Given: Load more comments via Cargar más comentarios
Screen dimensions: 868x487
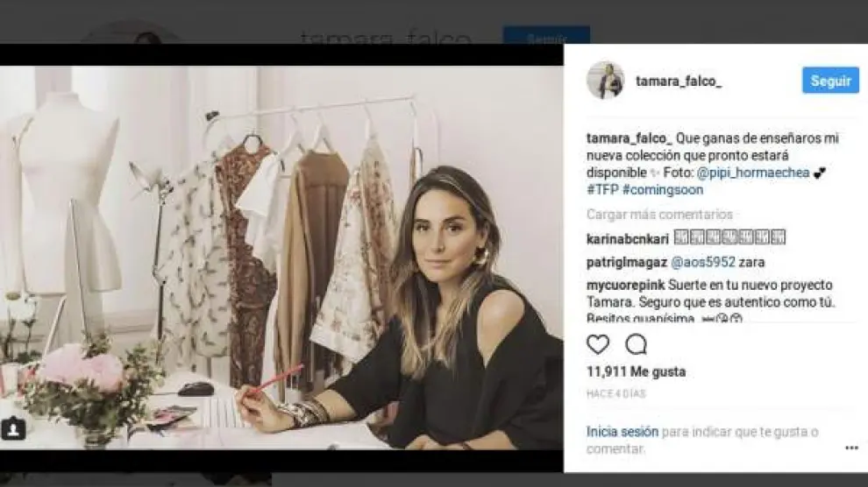Looking at the screenshot, I should point(659,214).
